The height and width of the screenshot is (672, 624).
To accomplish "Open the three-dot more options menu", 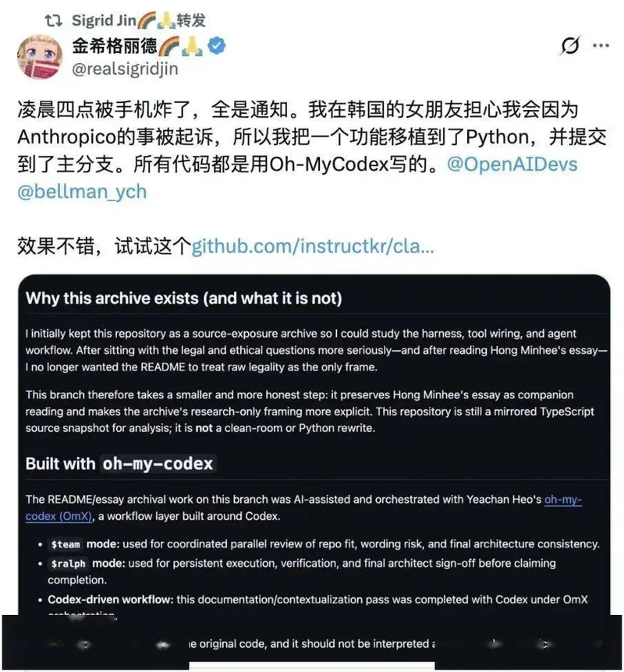I will coord(601,45).
